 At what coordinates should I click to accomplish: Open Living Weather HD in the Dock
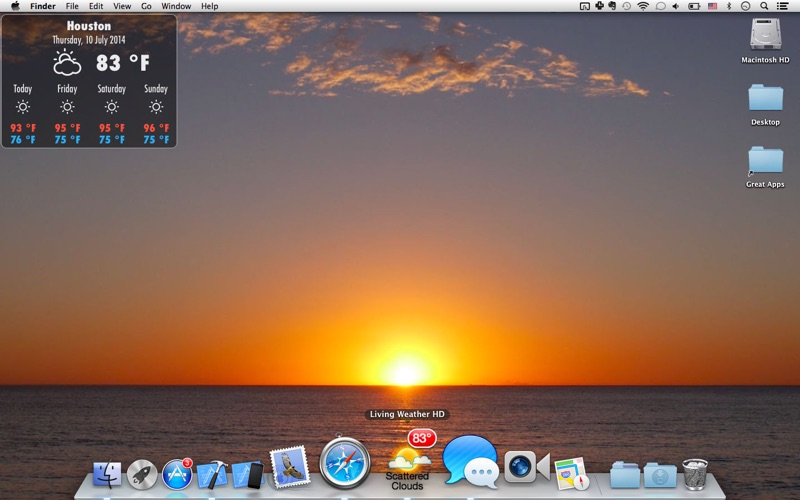408,462
